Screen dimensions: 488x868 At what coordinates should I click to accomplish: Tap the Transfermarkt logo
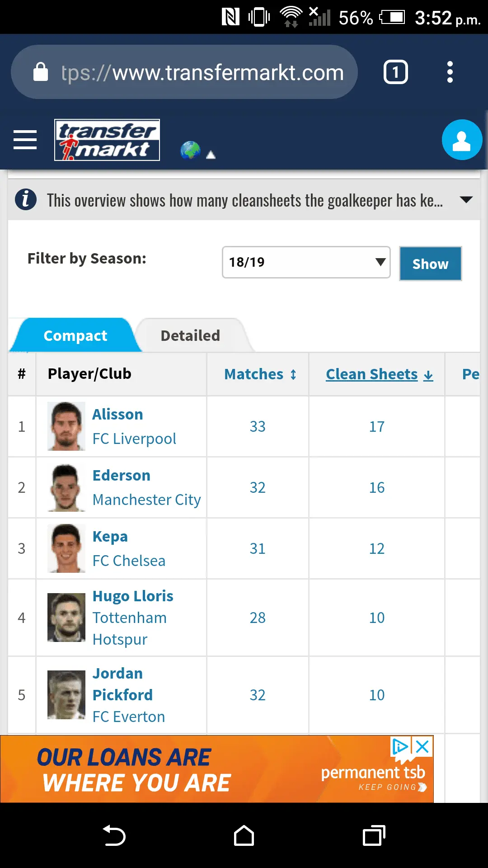(x=107, y=140)
